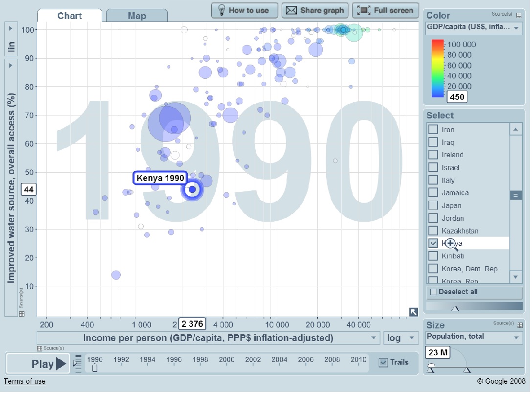532x394 pixels.
Task: Enable the Jamaica checkbox
Action: pyautogui.click(x=433, y=193)
